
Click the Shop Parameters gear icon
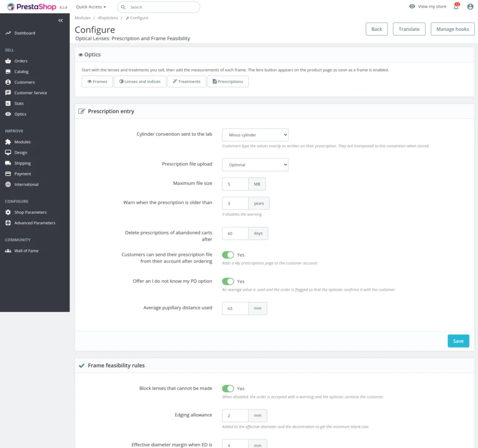click(x=8, y=212)
